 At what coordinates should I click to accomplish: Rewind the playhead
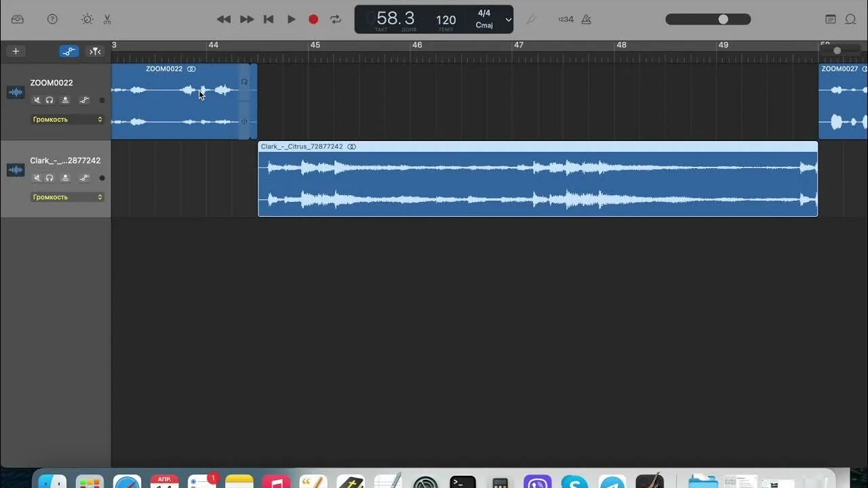pyautogui.click(x=224, y=19)
